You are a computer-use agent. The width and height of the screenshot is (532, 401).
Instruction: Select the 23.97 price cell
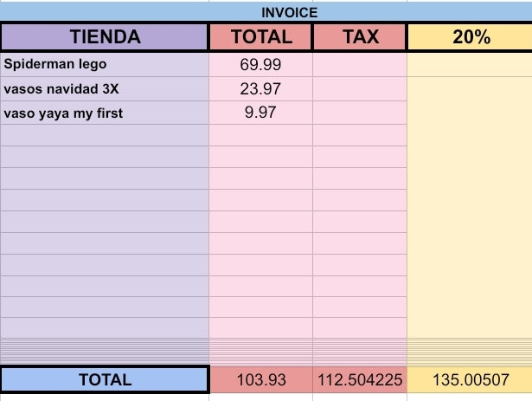point(261,89)
